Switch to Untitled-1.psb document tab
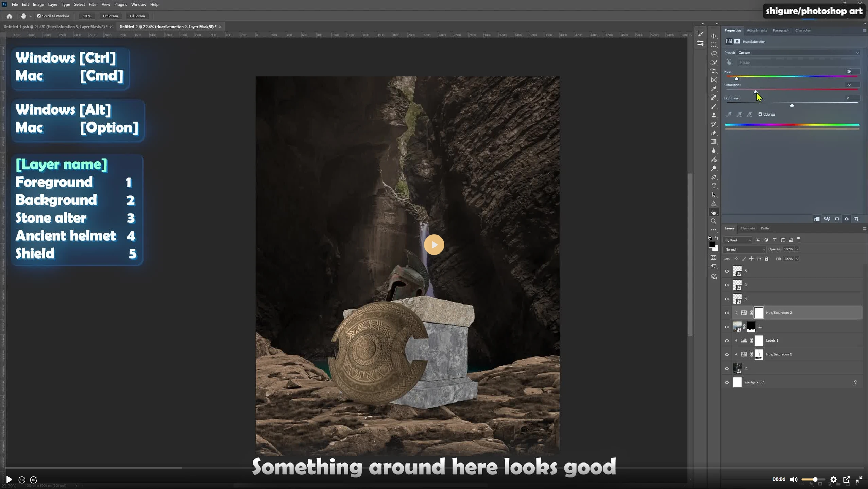The width and height of the screenshot is (868, 489). (x=55, y=27)
